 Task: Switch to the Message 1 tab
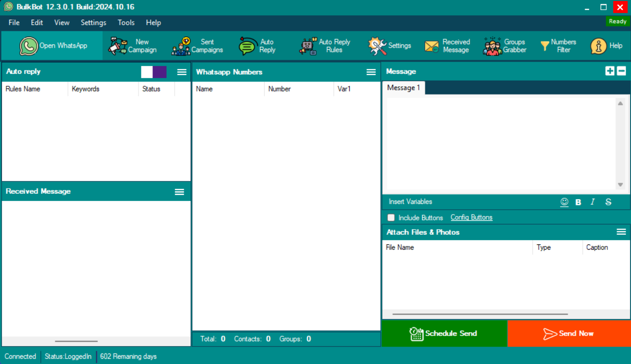coord(403,88)
